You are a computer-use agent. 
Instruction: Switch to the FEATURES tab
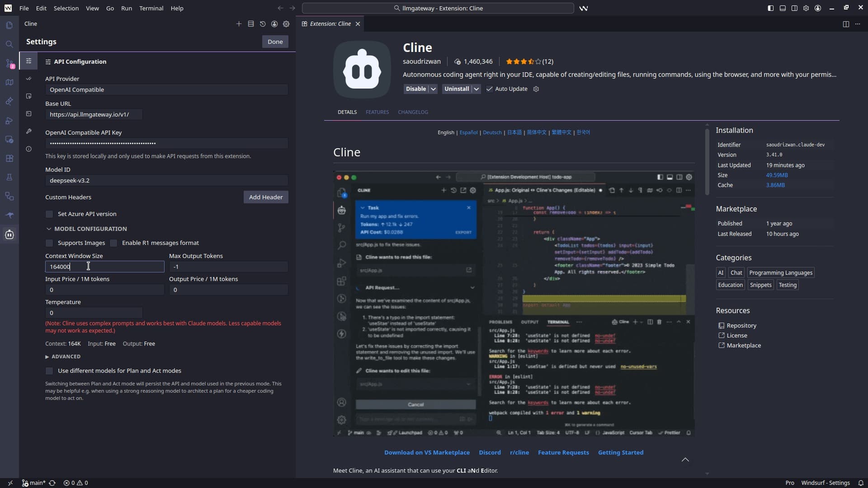(377, 112)
